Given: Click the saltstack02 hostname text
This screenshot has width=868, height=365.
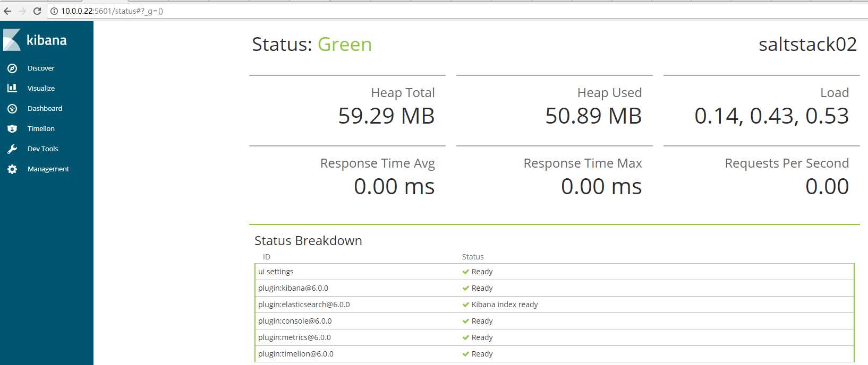Looking at the screenshot, I should pos(808,45).
